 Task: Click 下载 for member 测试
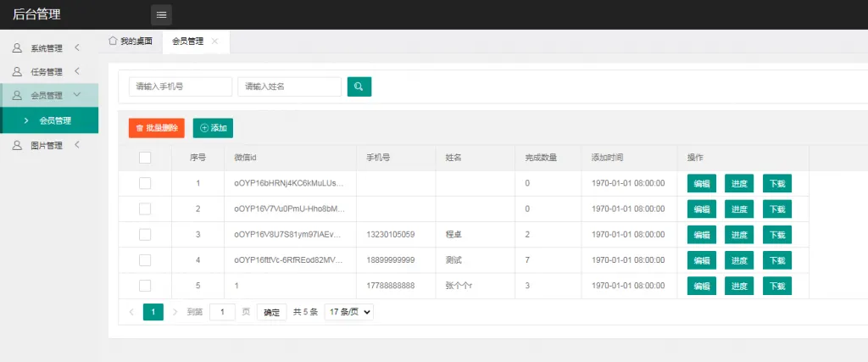776,260
